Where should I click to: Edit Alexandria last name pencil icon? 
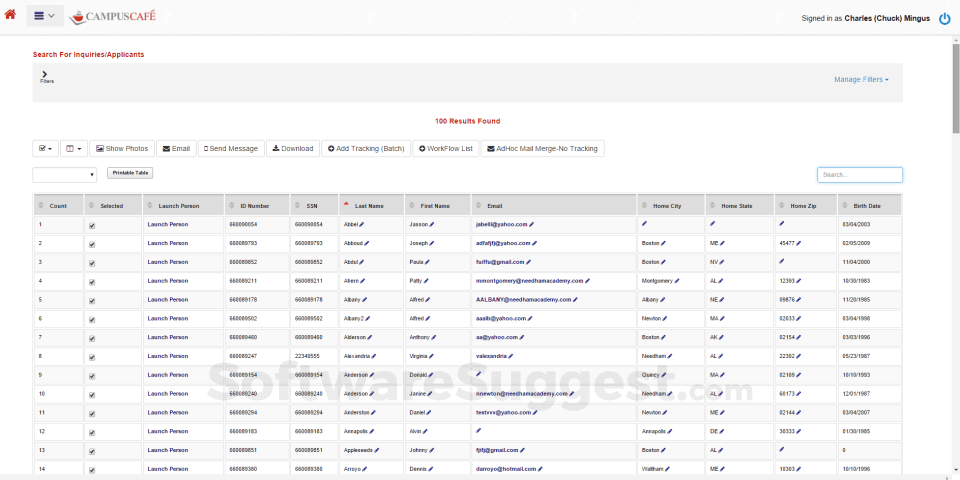(x=373, y=356)
